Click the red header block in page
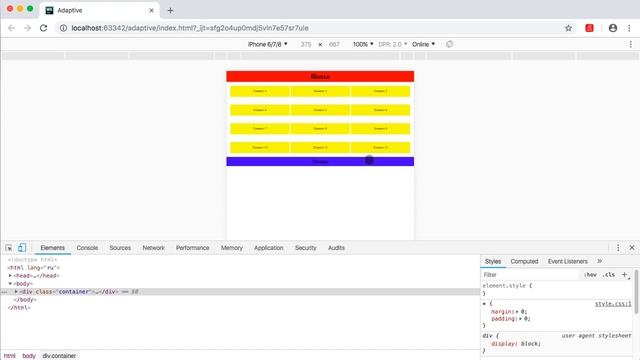Image resolution: width=640 pixels, height=360 pixels. 320,76
